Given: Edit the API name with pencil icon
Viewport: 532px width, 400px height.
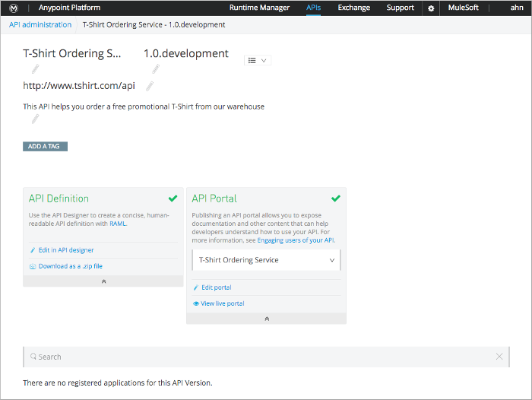Looking at the screenshot, I should [x=35, y=69].
